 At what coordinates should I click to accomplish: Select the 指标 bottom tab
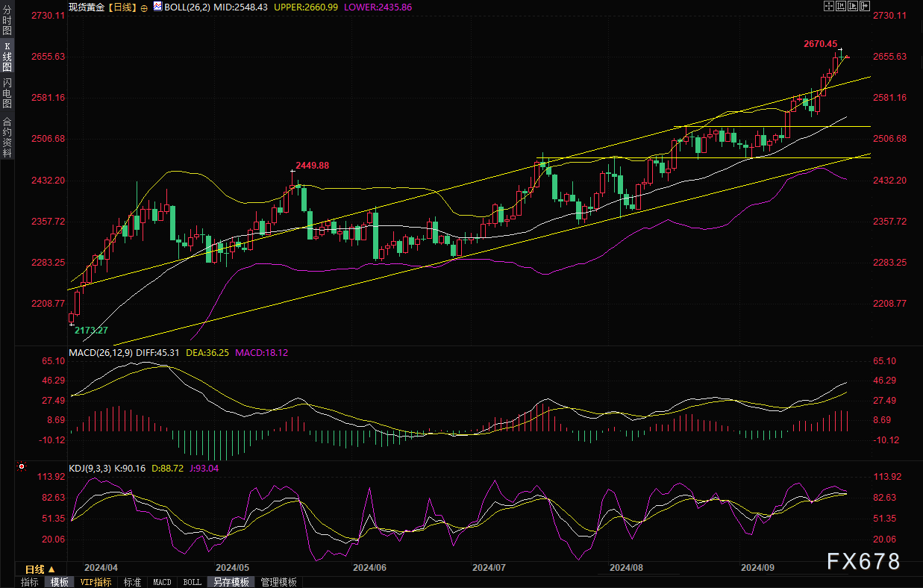click(30, 582)
